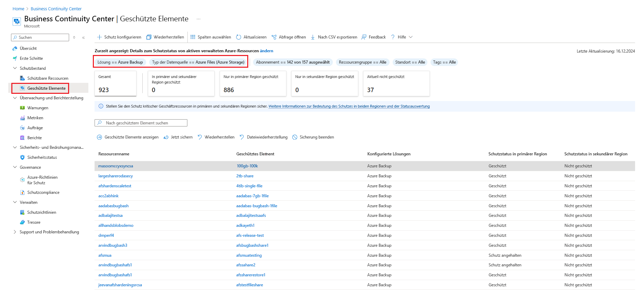This screenshot has height=299, width=644.
Task: Collapse Überwachung und Berichterstellung section
Action: pyautogui.click(x=15, y=98)
